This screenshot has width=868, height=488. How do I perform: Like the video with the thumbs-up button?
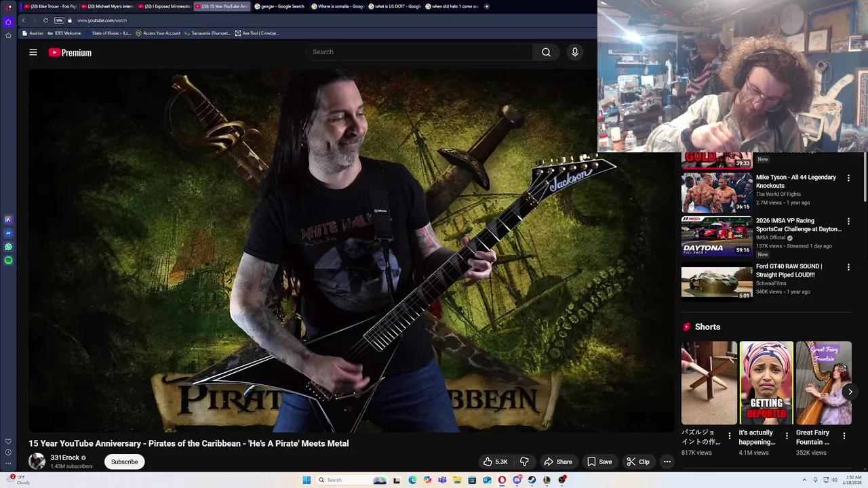coord(495,462)
